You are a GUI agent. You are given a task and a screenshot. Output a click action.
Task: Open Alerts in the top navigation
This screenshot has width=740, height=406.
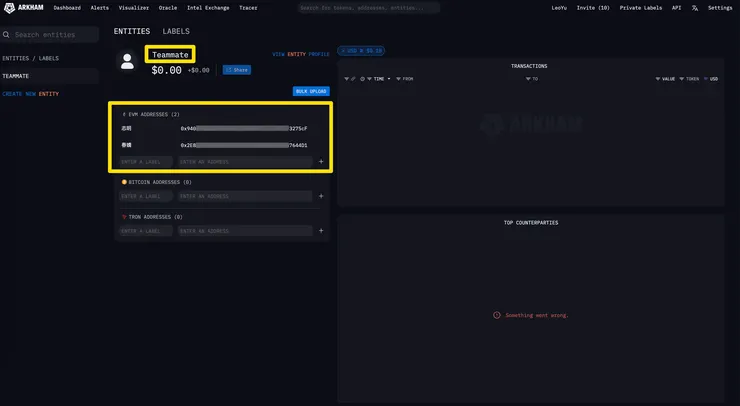click(100, 8)
